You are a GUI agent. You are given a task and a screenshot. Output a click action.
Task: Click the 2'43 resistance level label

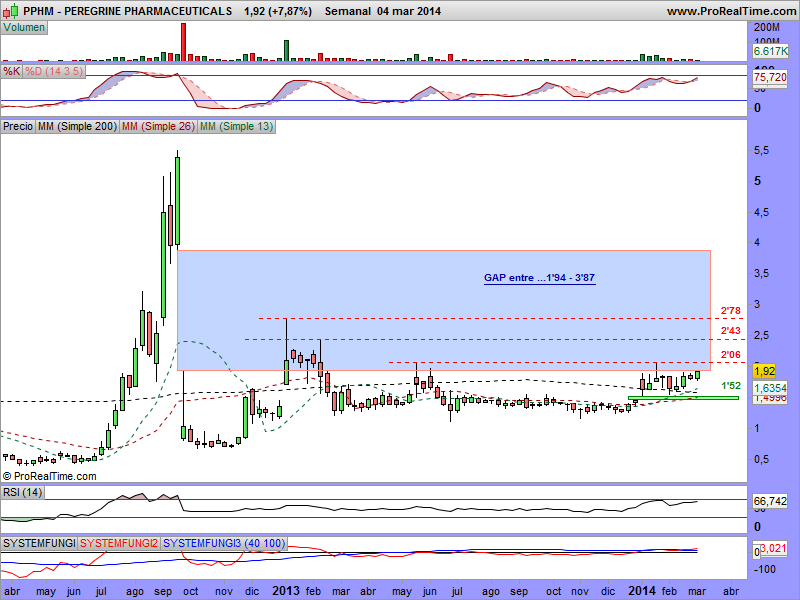(731, 331)
